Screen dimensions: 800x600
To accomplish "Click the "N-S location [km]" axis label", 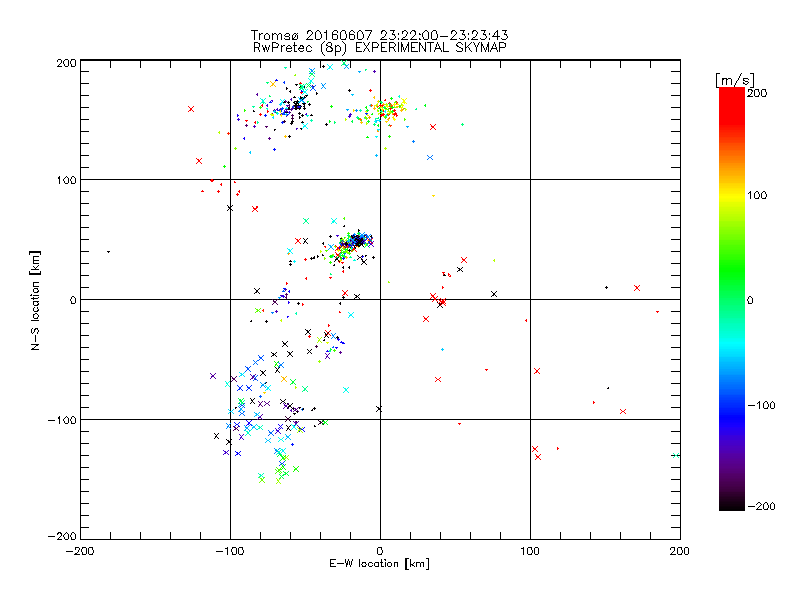I will point(35,300).
